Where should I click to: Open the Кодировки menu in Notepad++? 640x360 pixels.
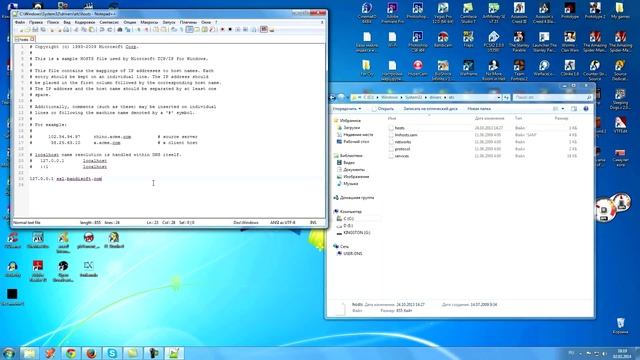point(84,22)
